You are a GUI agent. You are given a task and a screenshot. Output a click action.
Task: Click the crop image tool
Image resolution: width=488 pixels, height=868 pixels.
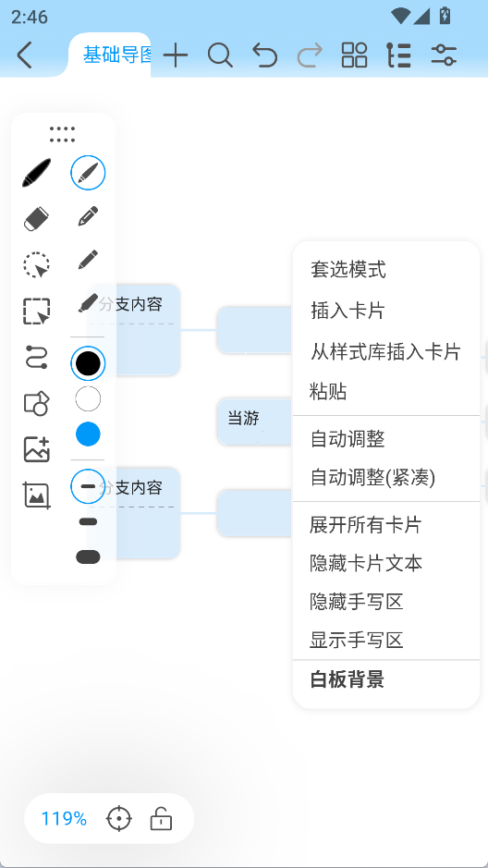37,495
